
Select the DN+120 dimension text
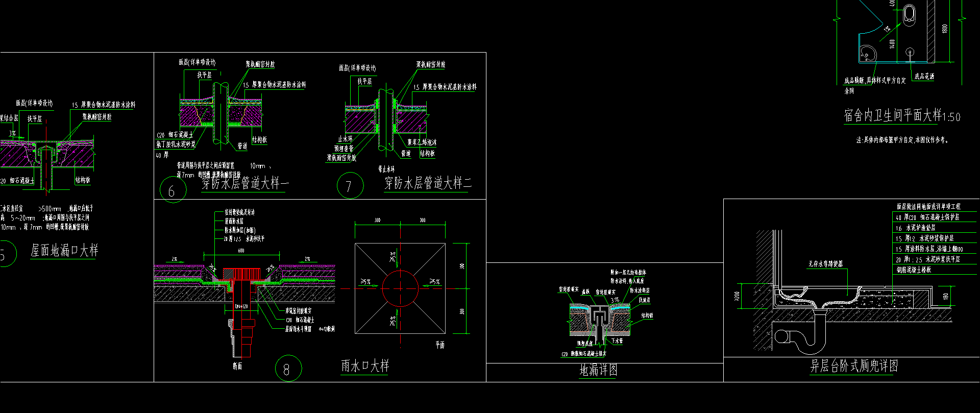pyautogui.click(x=241, y=306)
